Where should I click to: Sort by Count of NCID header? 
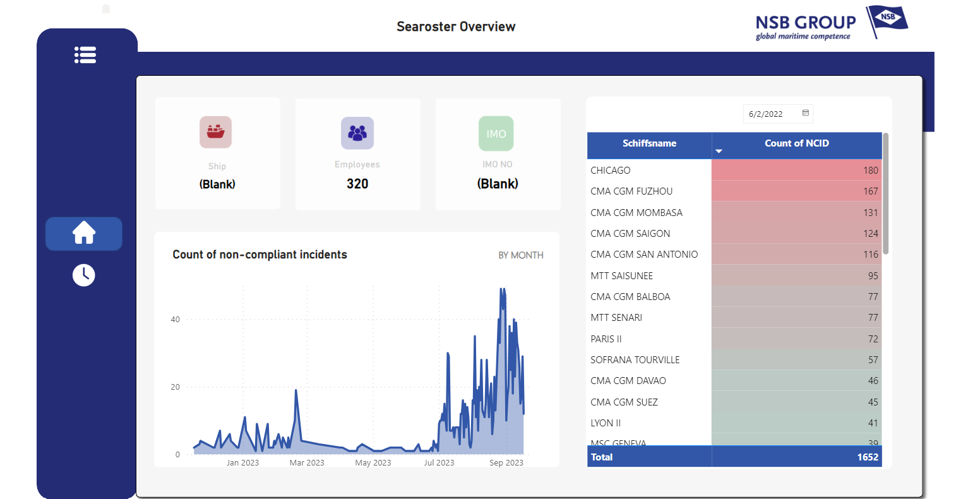[796, 143]
